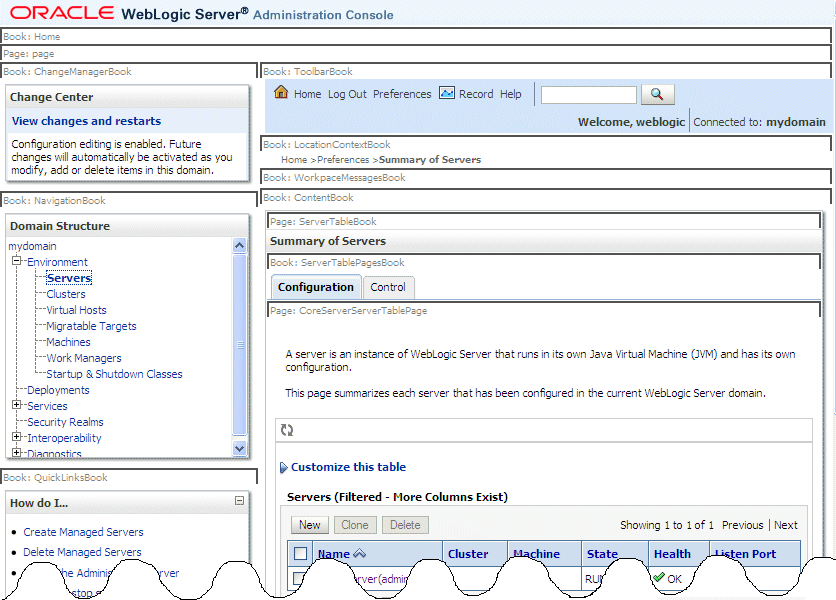836x600 pixels.
Task: Click the green Health OK checkmark icon
Action: tap(659, 577)
